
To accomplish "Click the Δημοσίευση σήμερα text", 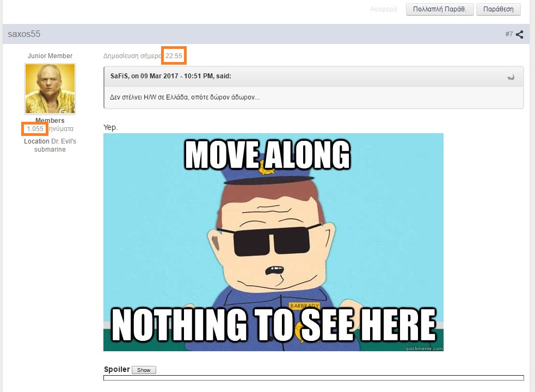I will click(x=132, y=56).
